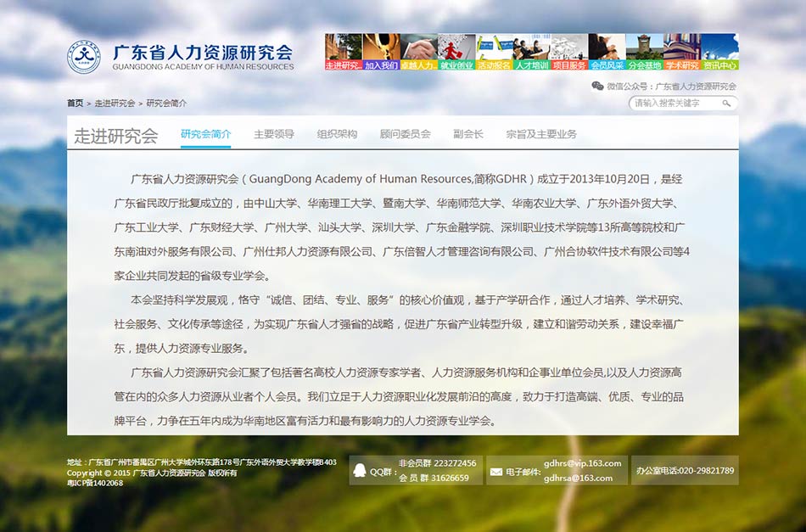The width and height of the screenshot is (806, 532).
Task: Focus the 请输入搜索关键字 search field
Action: coord(683,104)
